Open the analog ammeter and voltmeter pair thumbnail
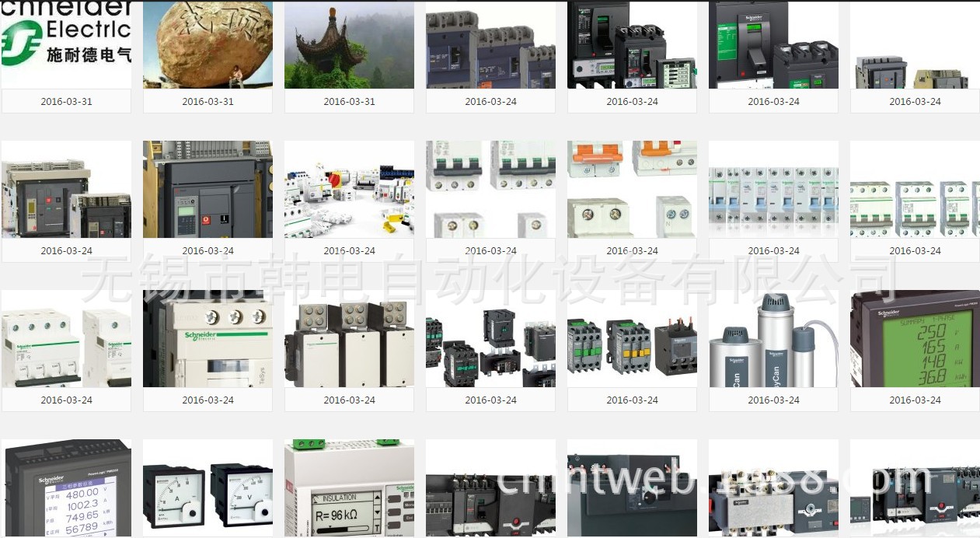Screen dimensions: 980x538 [208, 488]
